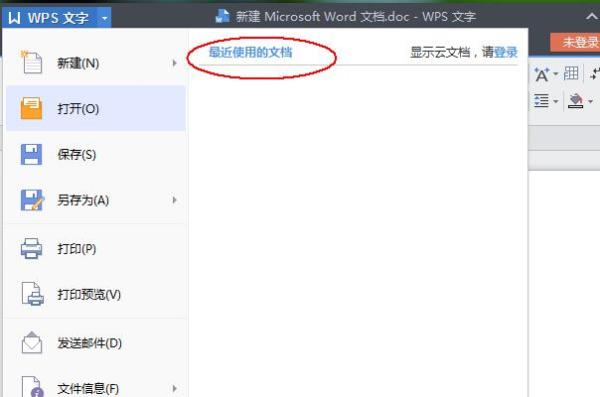
Task: Open the line spacing dropdown arrow
Action: coord(556,101)
